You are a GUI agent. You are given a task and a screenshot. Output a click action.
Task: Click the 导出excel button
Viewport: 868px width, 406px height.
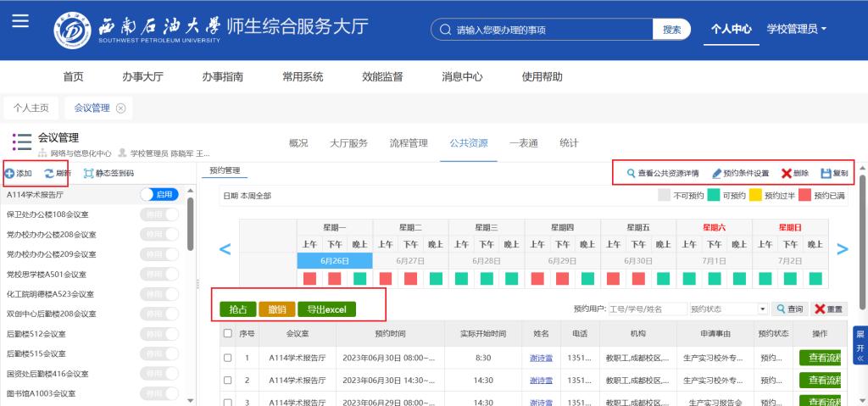tap(326, 309)
